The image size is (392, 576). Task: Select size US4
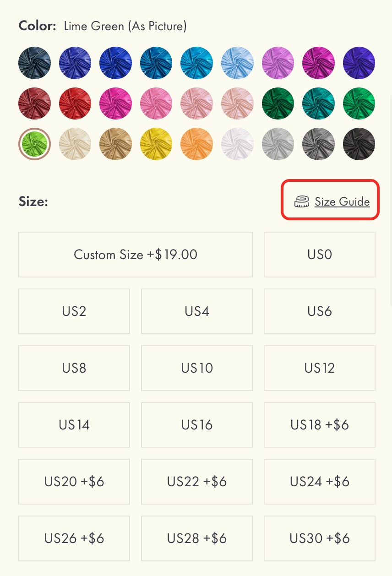point(197,311)
